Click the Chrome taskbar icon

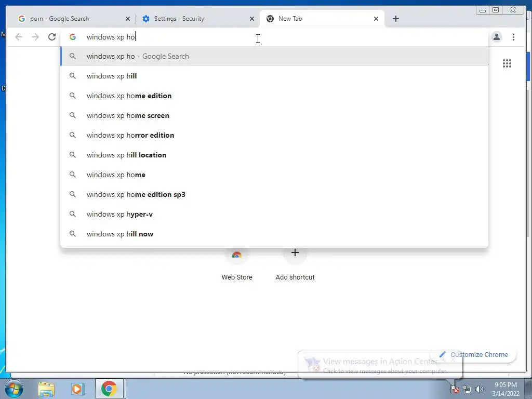click(109, 389)
